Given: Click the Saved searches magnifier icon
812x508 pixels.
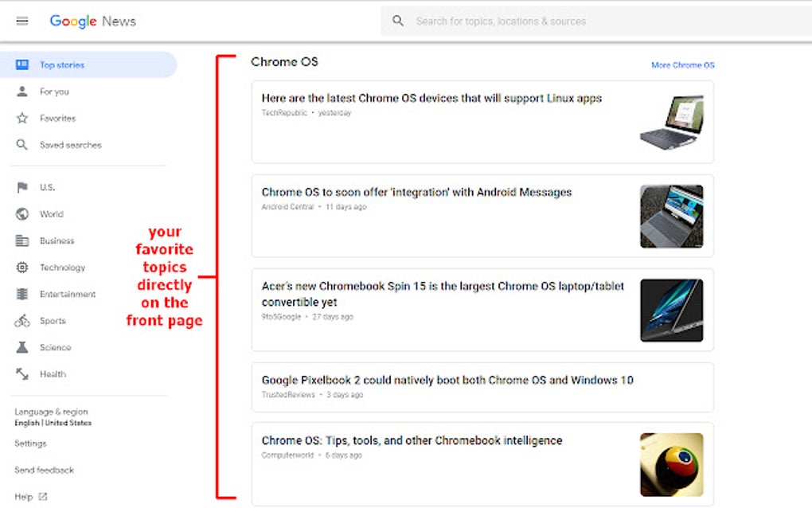Looking at the screenshot, I should click(21, 144).
